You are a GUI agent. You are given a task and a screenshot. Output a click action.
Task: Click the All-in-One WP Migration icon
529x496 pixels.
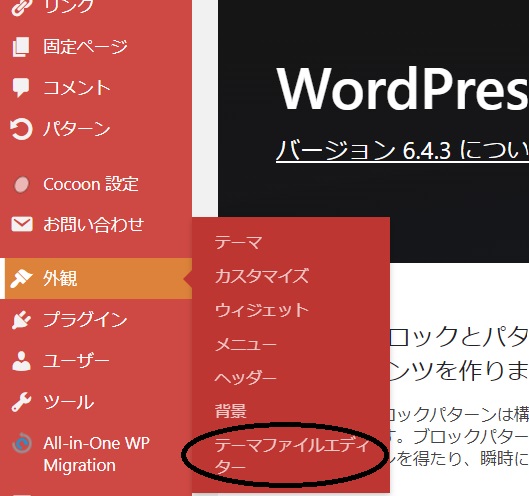(x=22, y=443)
